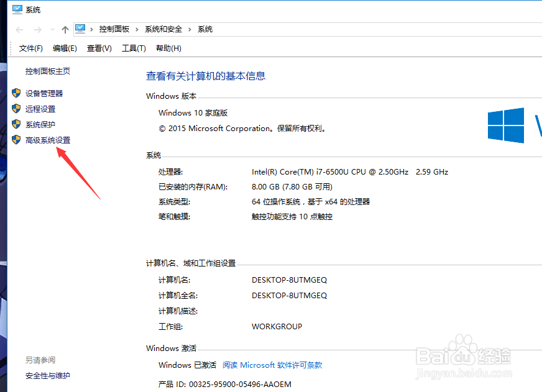Go up one level with the Up arrow
This screenshot has width=542, height=392.
[x=65, y=30]
